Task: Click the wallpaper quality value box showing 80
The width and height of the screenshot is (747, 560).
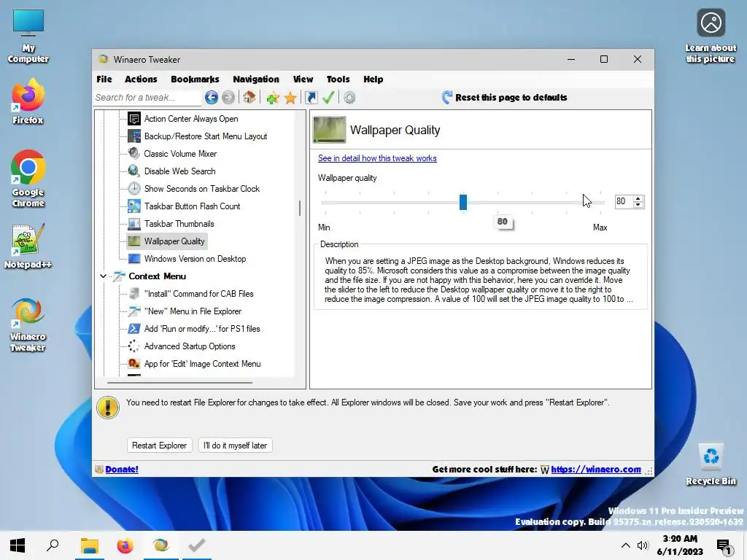Action: (623, 201)
